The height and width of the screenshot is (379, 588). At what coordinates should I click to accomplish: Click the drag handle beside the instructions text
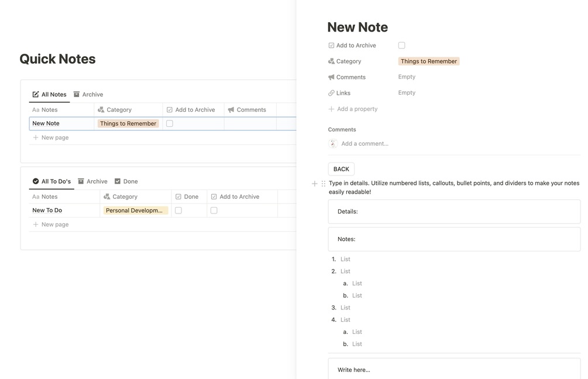click(x=324, y=184)
